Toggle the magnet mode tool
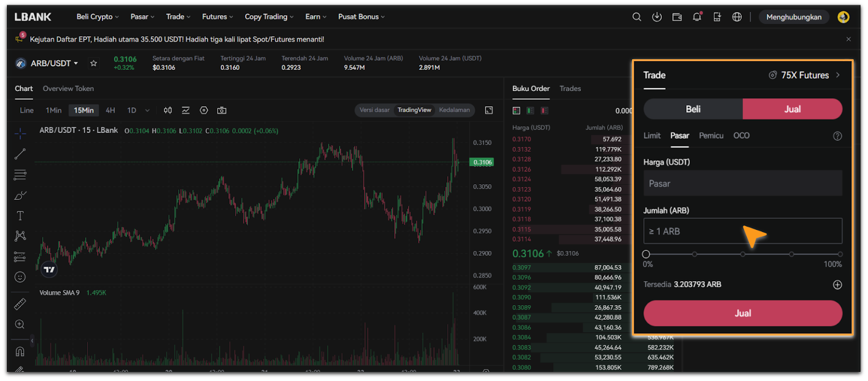The height and width of the screenshot is (381, 868). tap(20, 351)
